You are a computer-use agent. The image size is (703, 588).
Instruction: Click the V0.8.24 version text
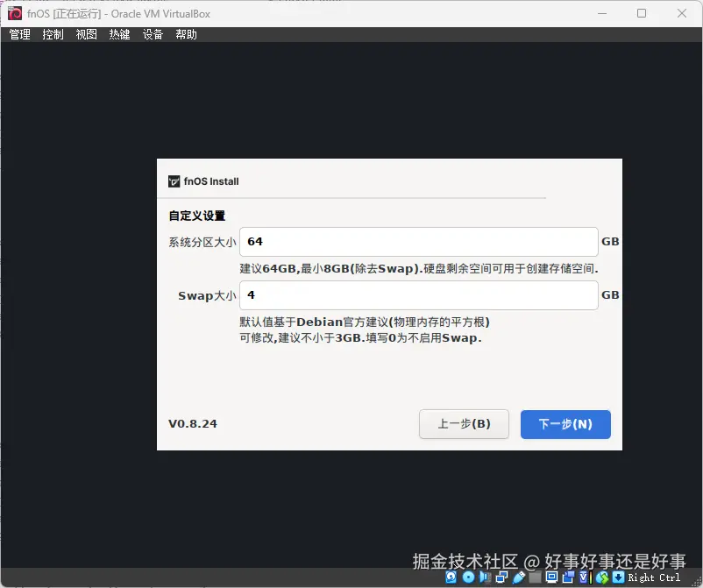[193, 424]
